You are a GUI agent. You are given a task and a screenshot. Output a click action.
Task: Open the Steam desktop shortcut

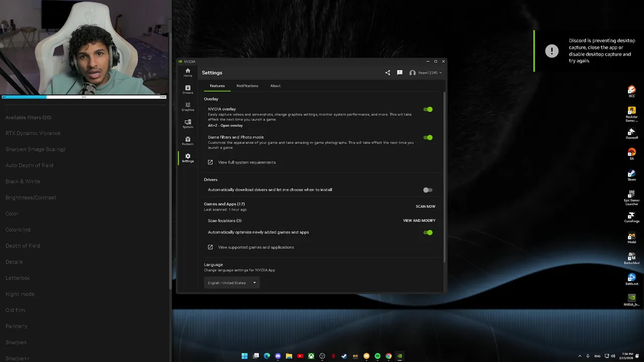tap(631, 175)
